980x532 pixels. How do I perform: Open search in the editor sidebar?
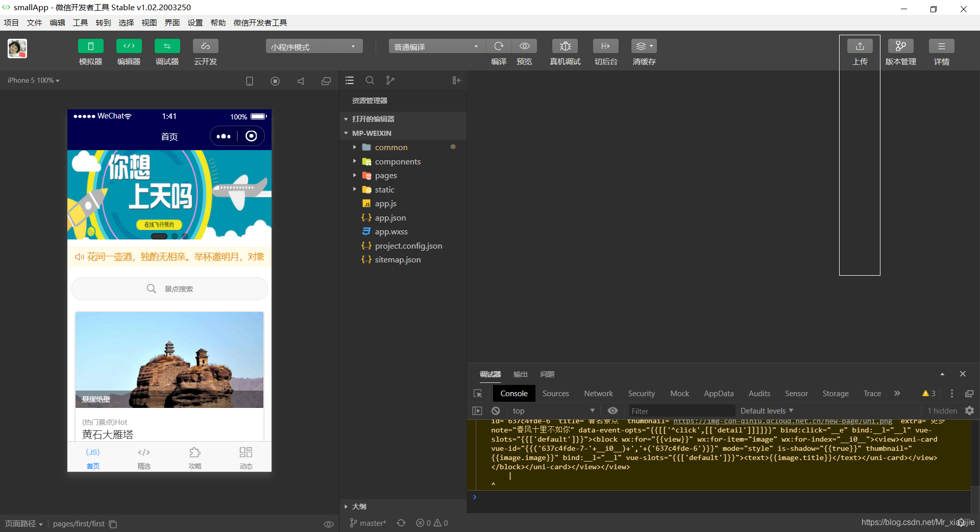pyautogui.click(x=370, y=81)
